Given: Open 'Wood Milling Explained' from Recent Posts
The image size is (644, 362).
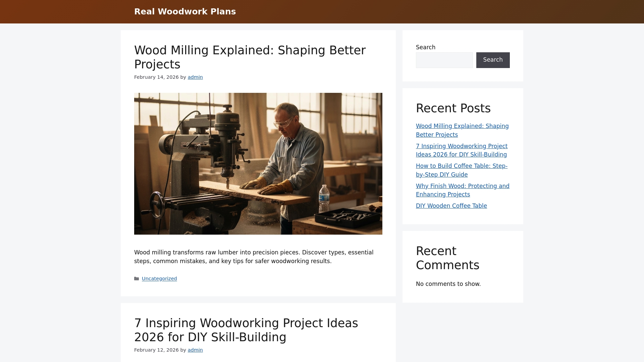Looking at the screenshot, I should [x=462, y=130].
